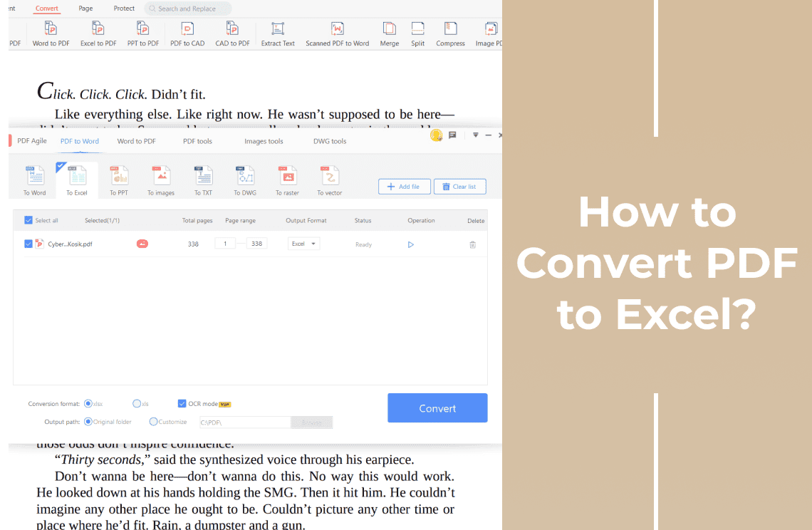Screen dimensions: 812x530
Task: Select the To PPT conversion icon
Action: pos(118,179)
